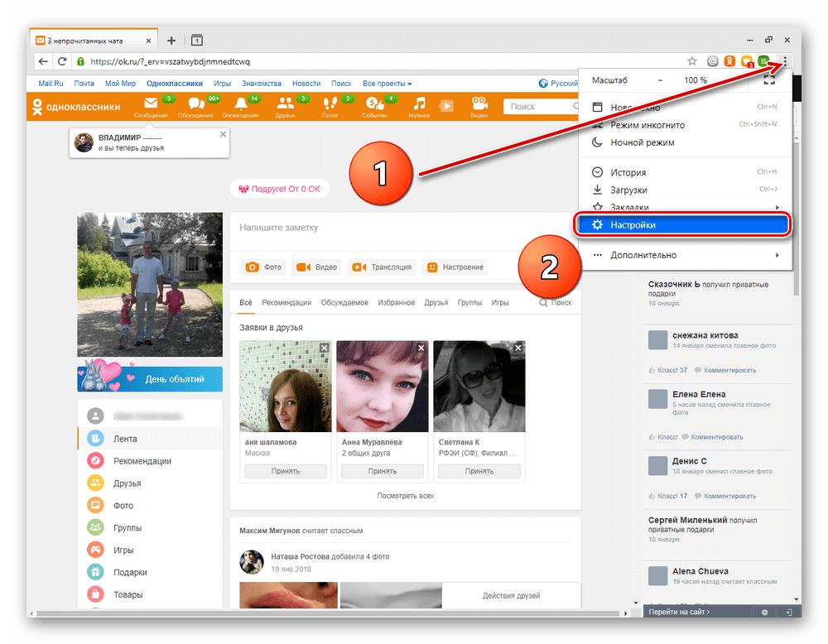Close the ВЛАДИМИР friend notification popup
The width and height of the screenshot is (828, 644).
(222, 134)
